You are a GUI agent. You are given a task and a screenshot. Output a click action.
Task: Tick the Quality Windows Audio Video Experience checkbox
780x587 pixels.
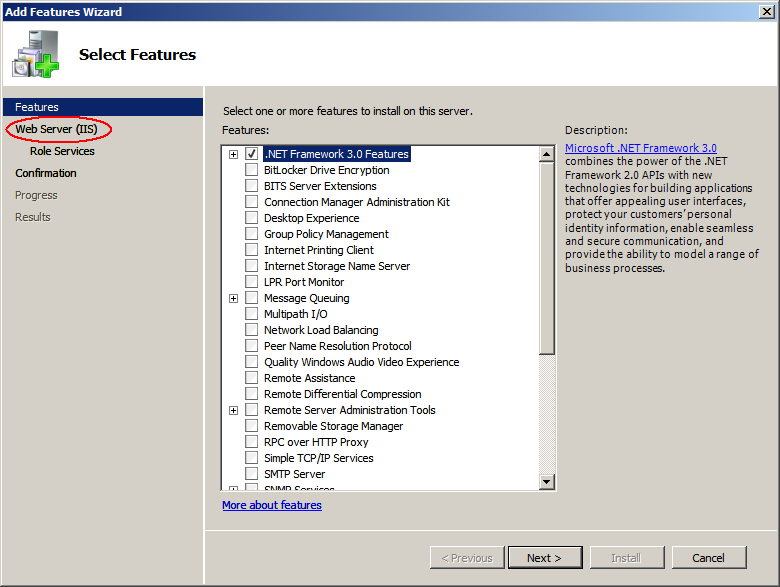(252, 362)
